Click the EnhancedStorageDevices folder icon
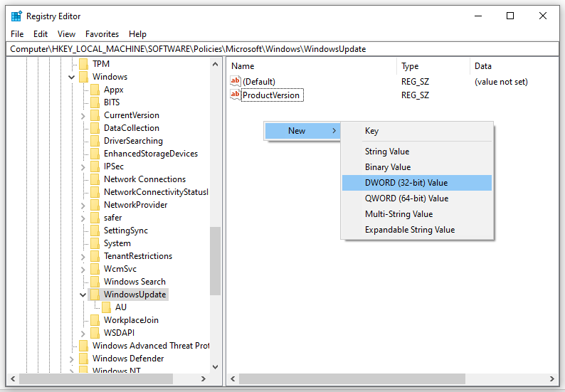Screen dimensions: 565x392 [x=95, y=154]
